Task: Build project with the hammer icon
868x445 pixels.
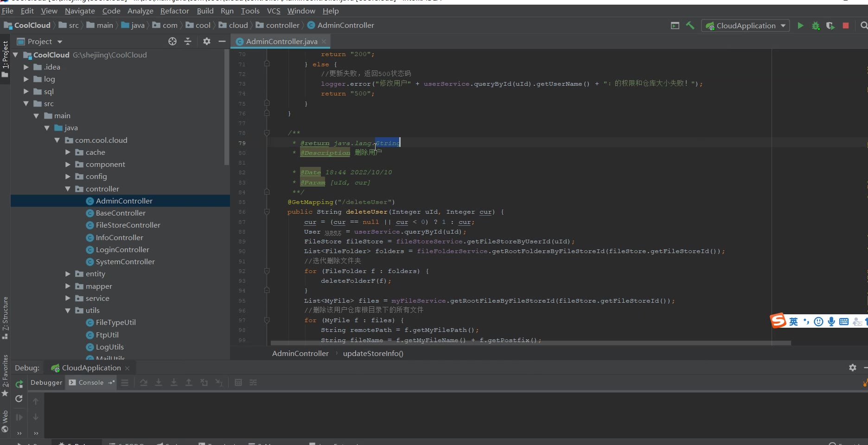Action: click(690, 26)
